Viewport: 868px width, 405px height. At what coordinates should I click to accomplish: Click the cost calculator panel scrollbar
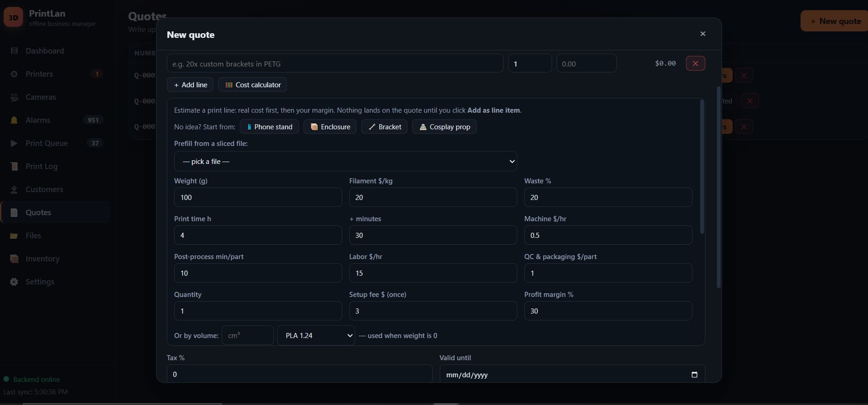click(702, 166)
